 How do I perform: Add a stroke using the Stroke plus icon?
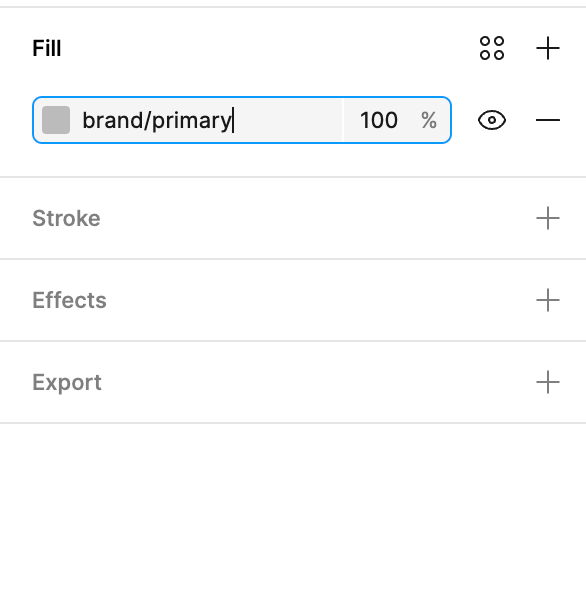point(548,218)
